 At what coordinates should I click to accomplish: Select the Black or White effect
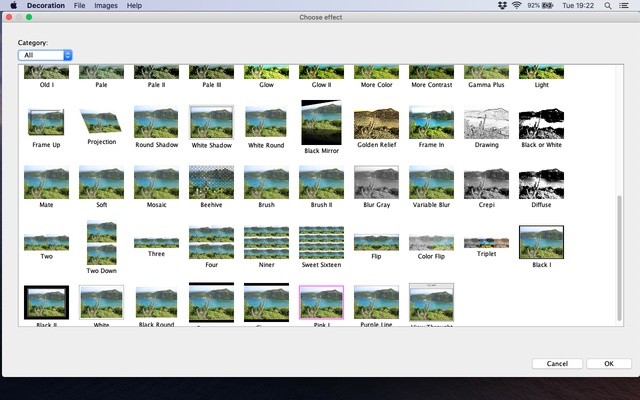pos(541,123)
